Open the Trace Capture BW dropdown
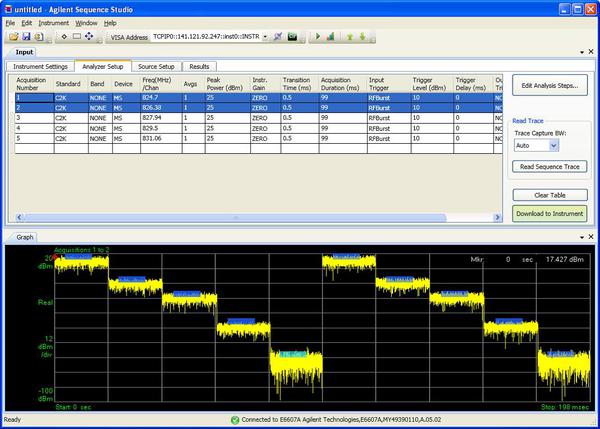 click(551, 145)
